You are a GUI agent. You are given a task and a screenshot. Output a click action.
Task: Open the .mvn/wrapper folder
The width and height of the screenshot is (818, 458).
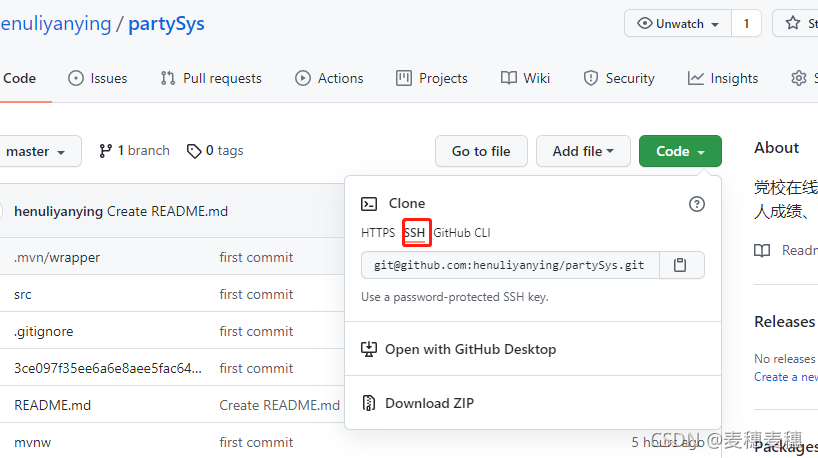click(57, 257)
